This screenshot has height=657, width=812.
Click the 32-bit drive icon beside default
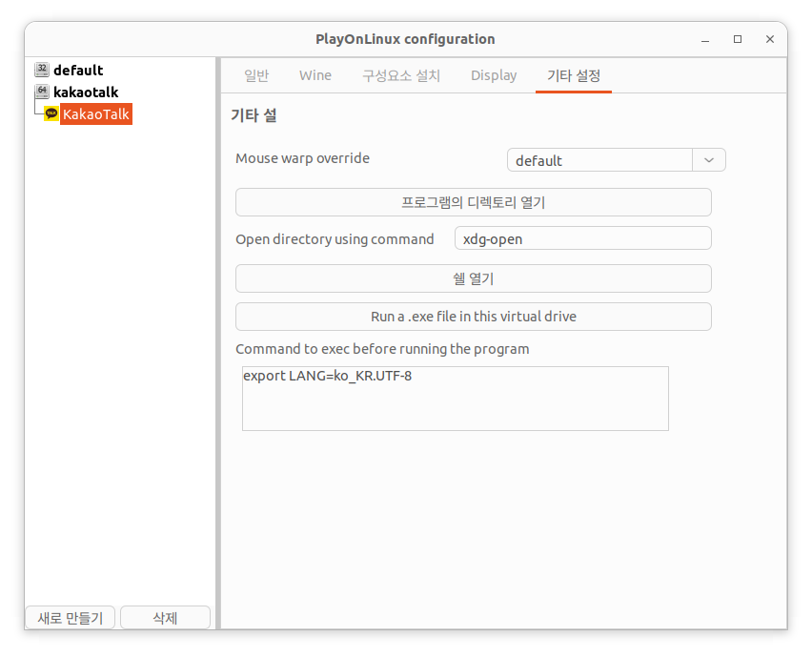point(42,70)
